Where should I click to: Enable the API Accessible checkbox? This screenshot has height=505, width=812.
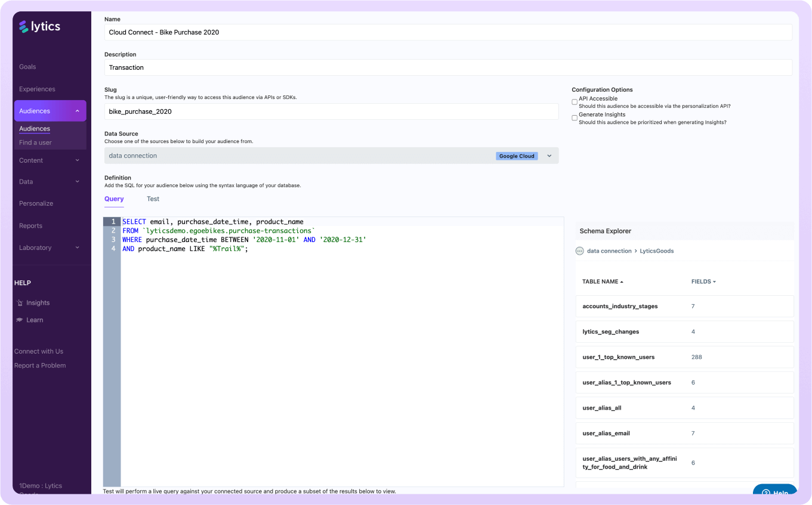click(575, 102)
